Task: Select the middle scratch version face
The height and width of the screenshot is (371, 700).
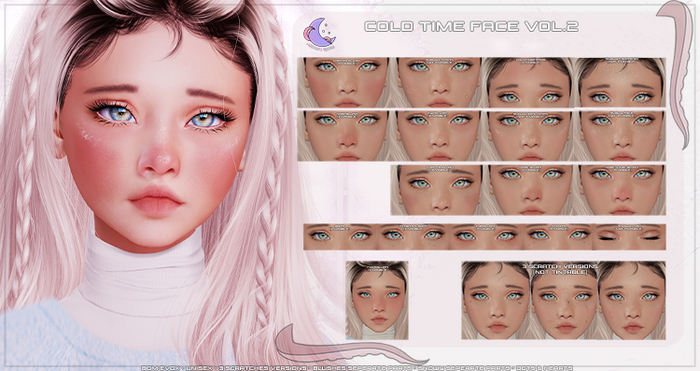Action: [x=563, y=300]
